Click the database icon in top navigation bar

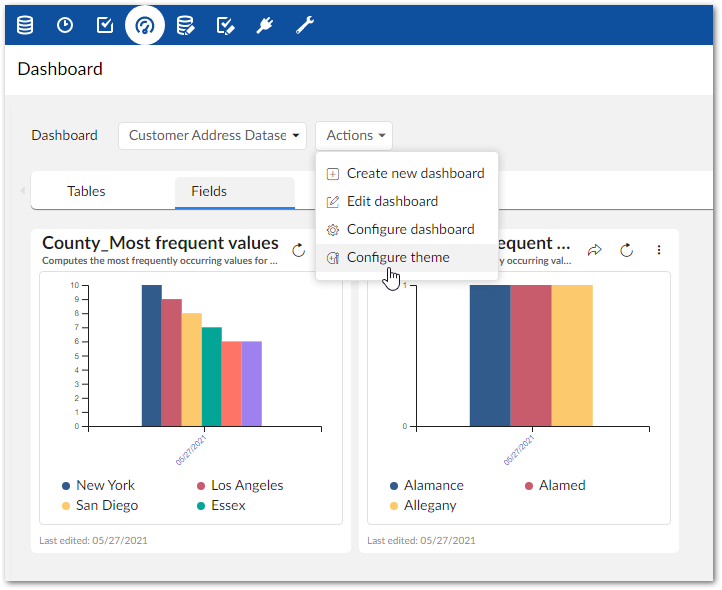click(x=25, y=25)
